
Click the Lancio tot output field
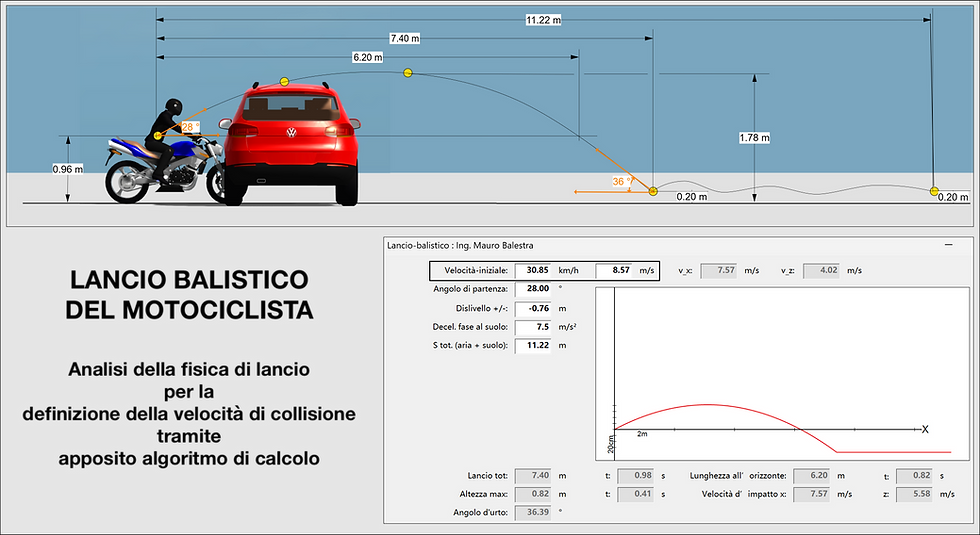click(x=533, y=476)
